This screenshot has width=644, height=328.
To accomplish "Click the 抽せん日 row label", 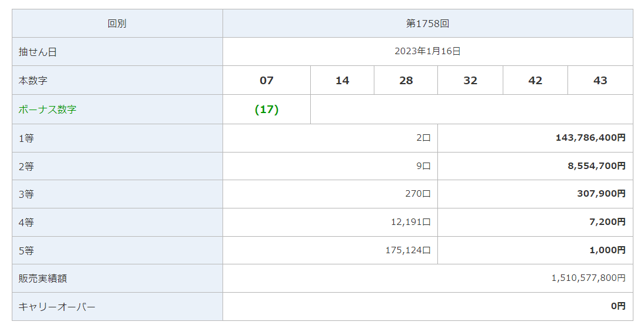I will (38, 52).
